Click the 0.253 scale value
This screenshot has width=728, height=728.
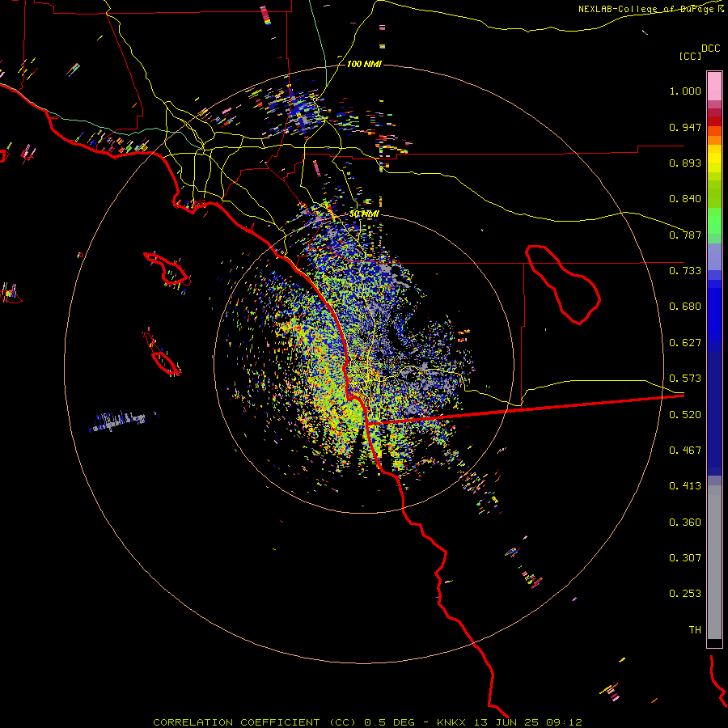[x=685, y=594]
